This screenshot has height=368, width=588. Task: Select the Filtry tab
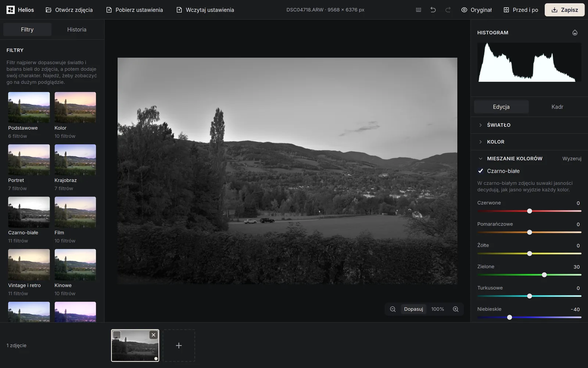pyautogui.click(x=27, y=29)
